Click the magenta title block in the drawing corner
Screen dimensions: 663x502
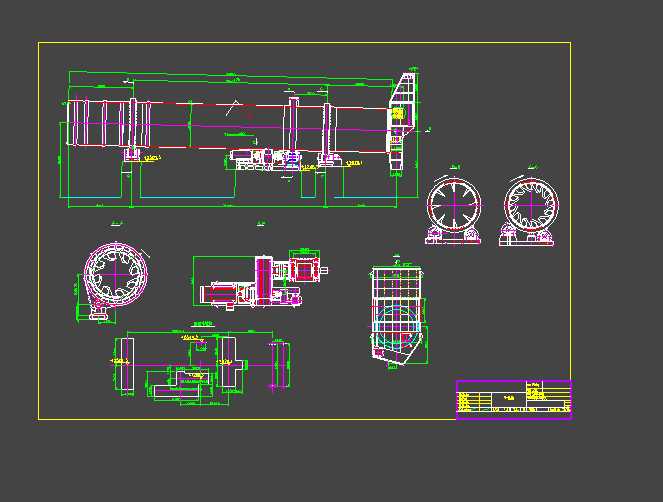[513, 399]
